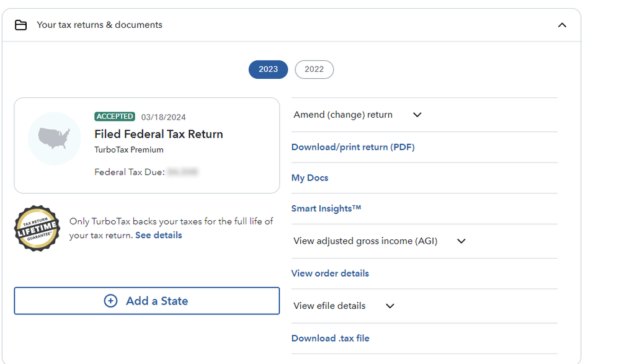
Task: Open the See details guarantee link
Action: [159, 235]
